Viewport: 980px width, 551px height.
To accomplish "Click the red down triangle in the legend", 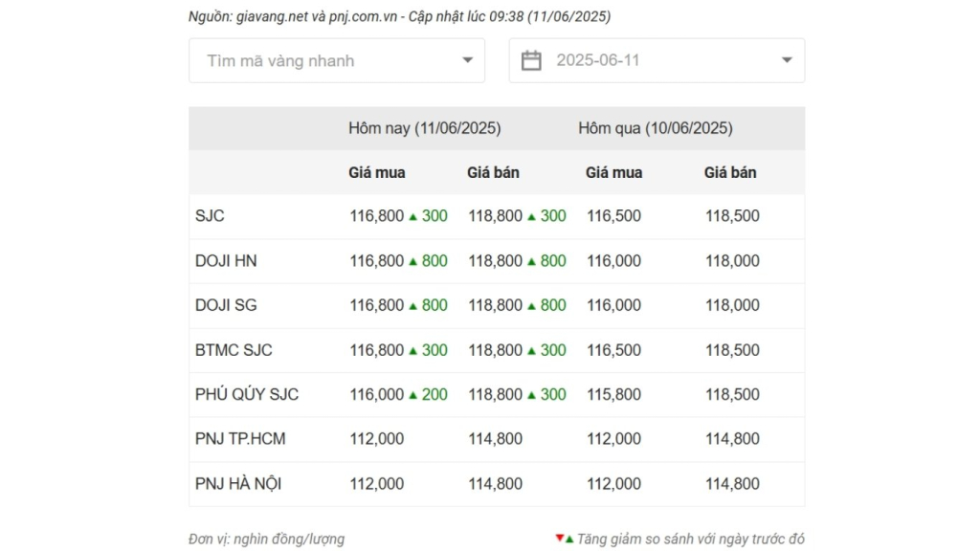I will point(559,538).
